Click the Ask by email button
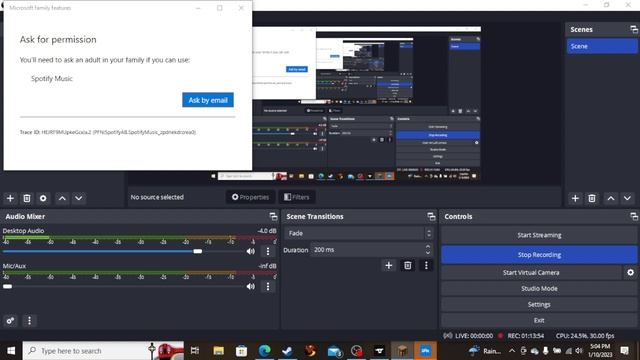 click(x=208, y=100)
